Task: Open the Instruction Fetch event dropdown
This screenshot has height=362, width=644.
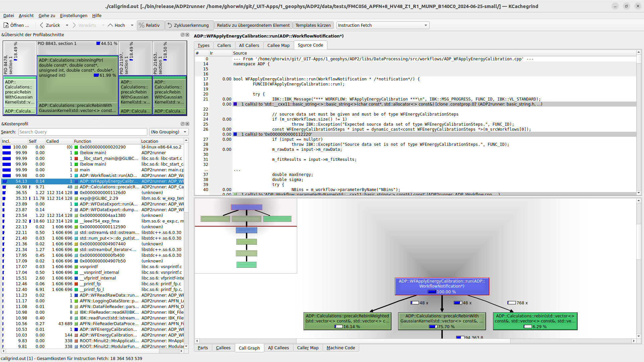Action: (382, 25)
